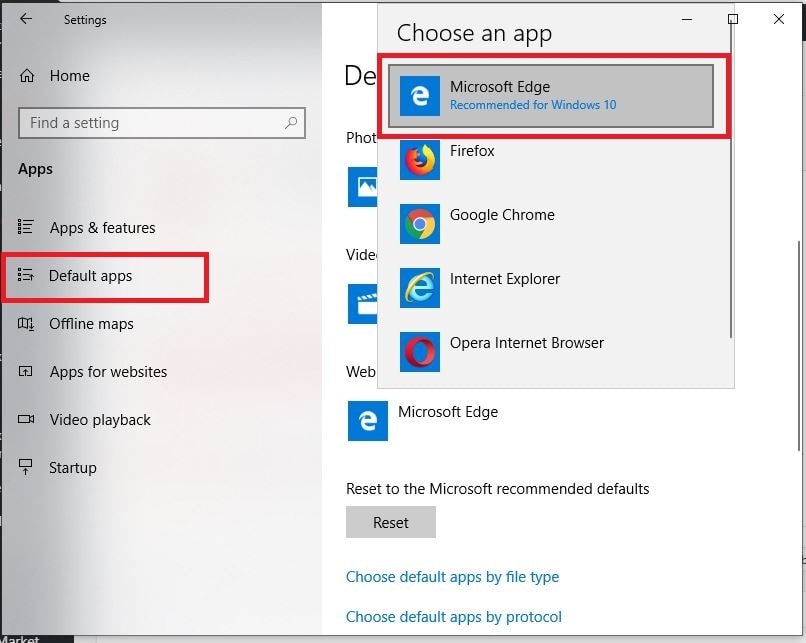Viewport: 806px width, 643px height.
Task: Close the Settings window
Action: (x=779, y=20)
